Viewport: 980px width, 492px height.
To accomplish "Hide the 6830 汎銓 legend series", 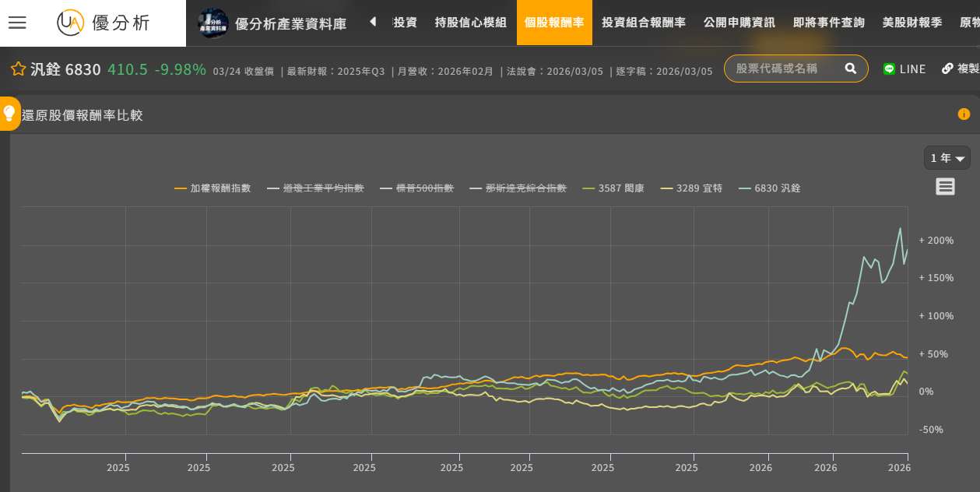I will point(777,188).
